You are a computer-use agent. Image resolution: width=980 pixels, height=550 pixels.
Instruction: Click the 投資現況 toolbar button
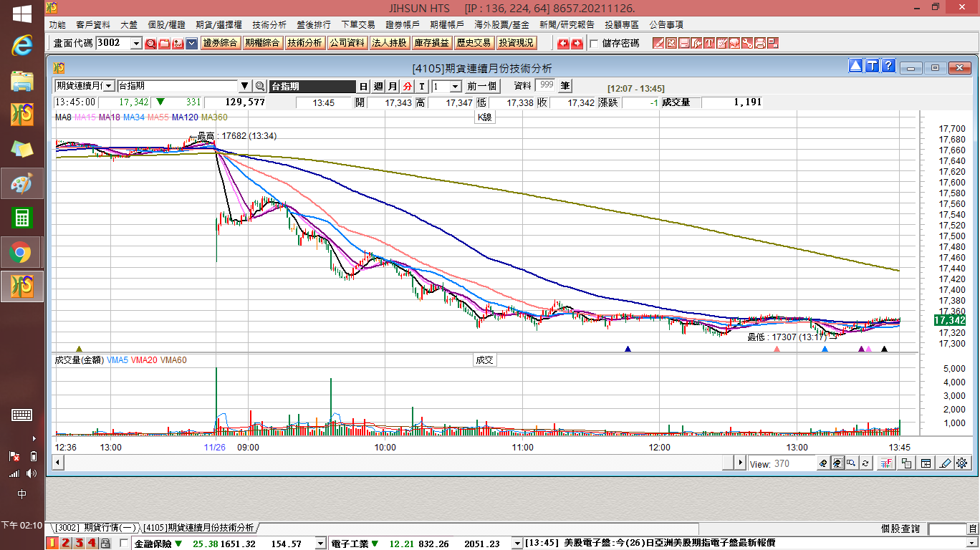click(x=517, y=43)
